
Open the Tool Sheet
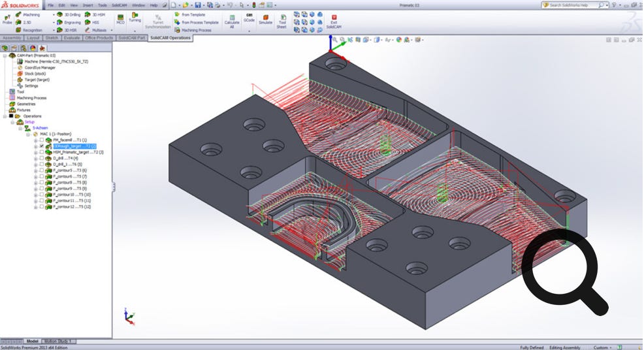[282, 22]
